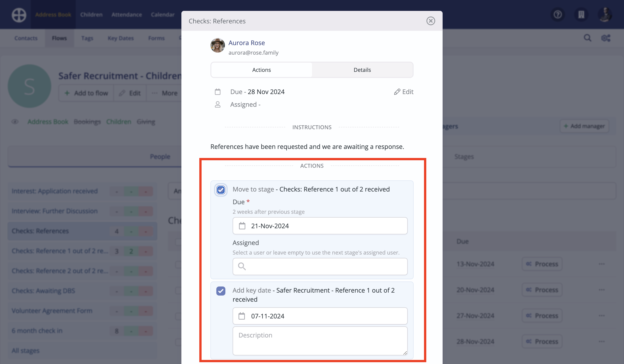The height and width of the screenshot is (364, 624).
Task: Select Interest: Application received stage
Action: click(82, 191)
